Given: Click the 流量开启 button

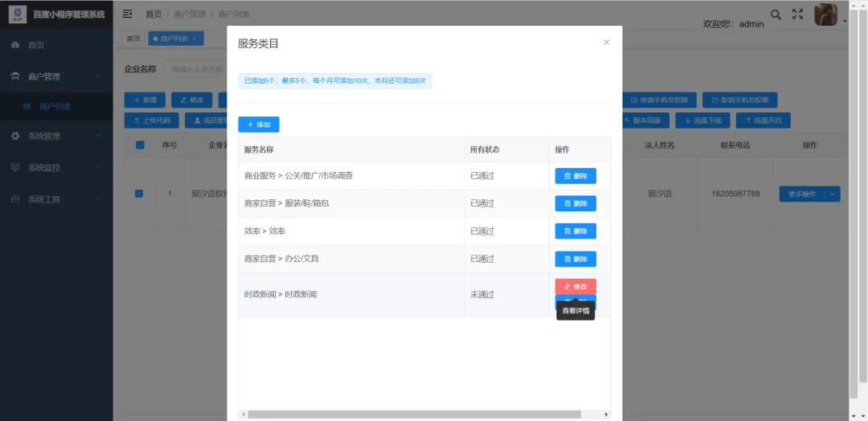Looking at the screenshot, I should [x=763, y=120].
